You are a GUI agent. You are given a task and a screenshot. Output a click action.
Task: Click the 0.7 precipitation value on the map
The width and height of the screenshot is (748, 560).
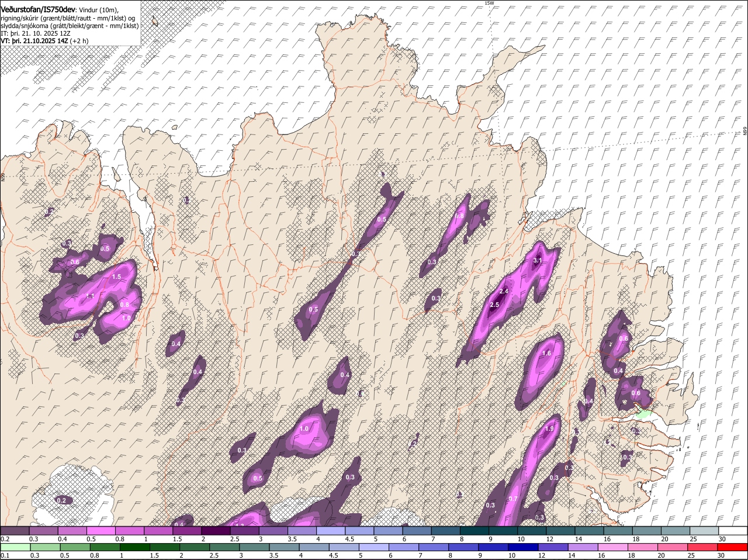coord(513,499)
